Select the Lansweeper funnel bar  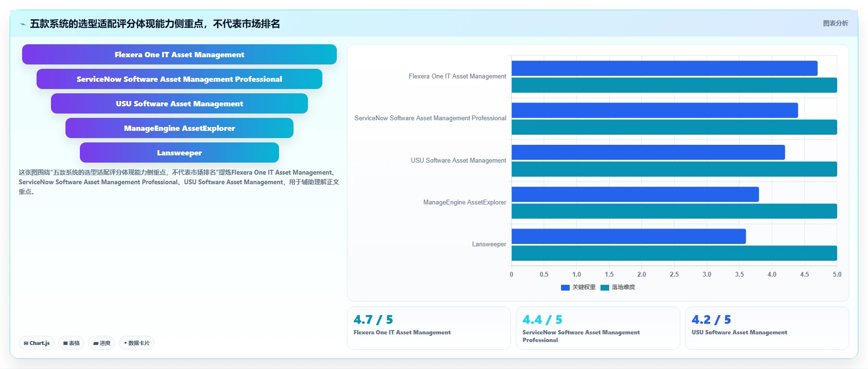coord(179,153)
